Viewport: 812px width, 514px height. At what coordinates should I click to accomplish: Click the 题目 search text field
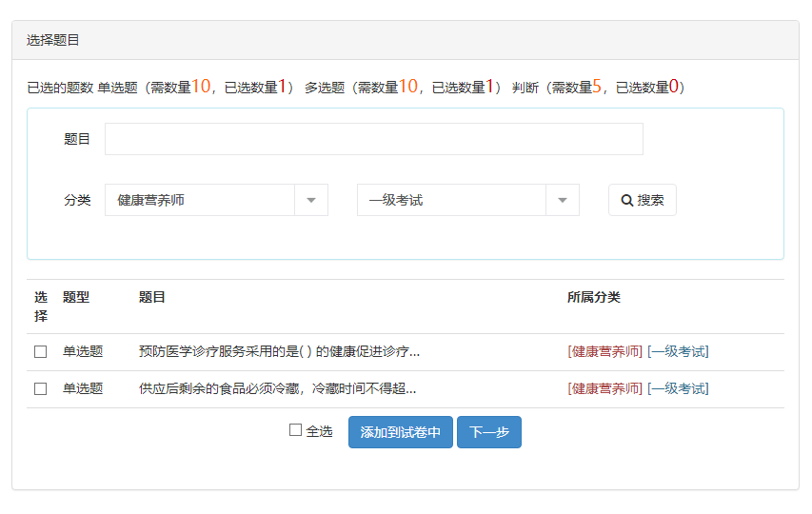tap(374, 139)
